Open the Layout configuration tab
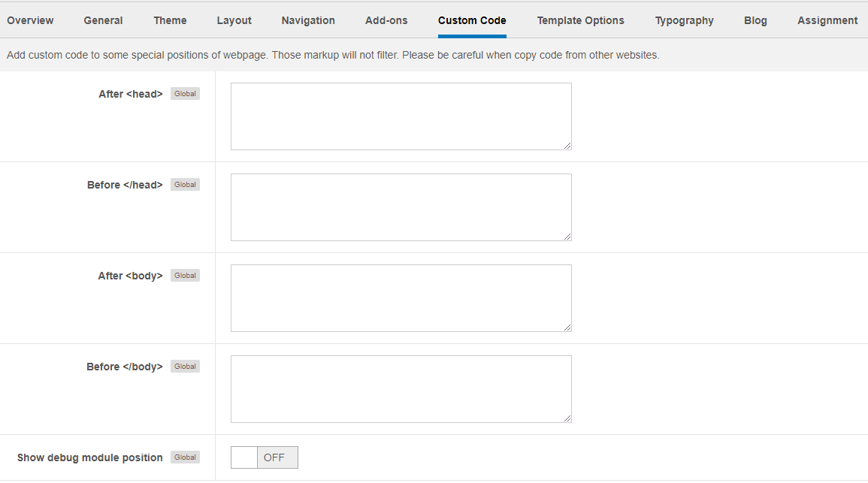The image size is (868, 483). tap(234, 20)
